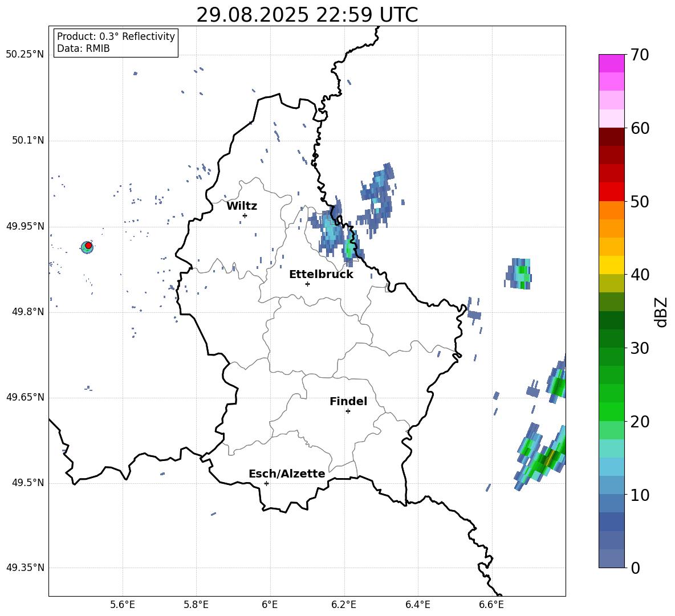Click the 20 tick on colorbar

tap(640, 422)
